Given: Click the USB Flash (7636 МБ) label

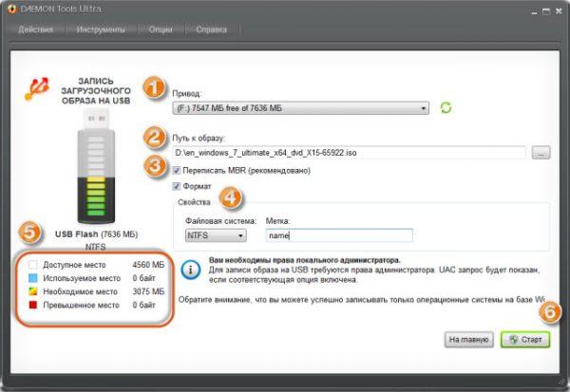Looking at the screenshot, I should click(96, 234).
